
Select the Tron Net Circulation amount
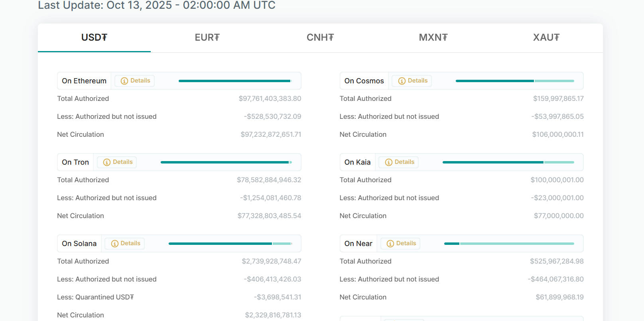point(269,216)
